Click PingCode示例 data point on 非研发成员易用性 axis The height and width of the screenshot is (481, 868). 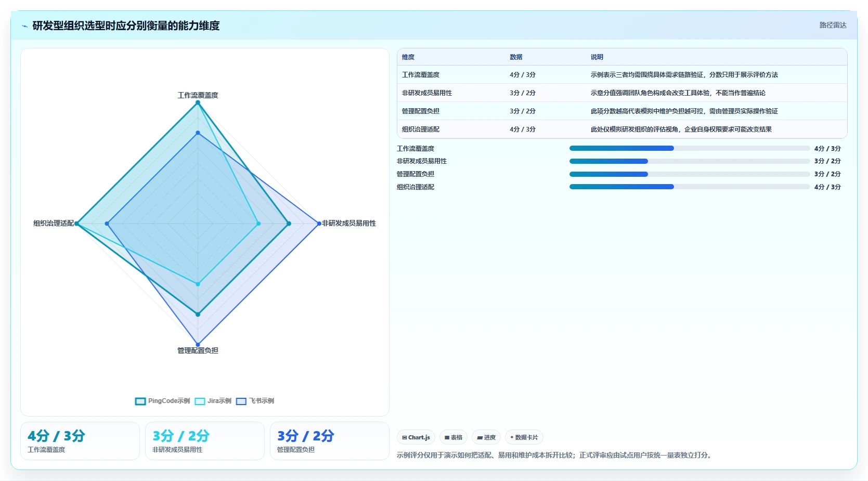click(x=289, y=224)
